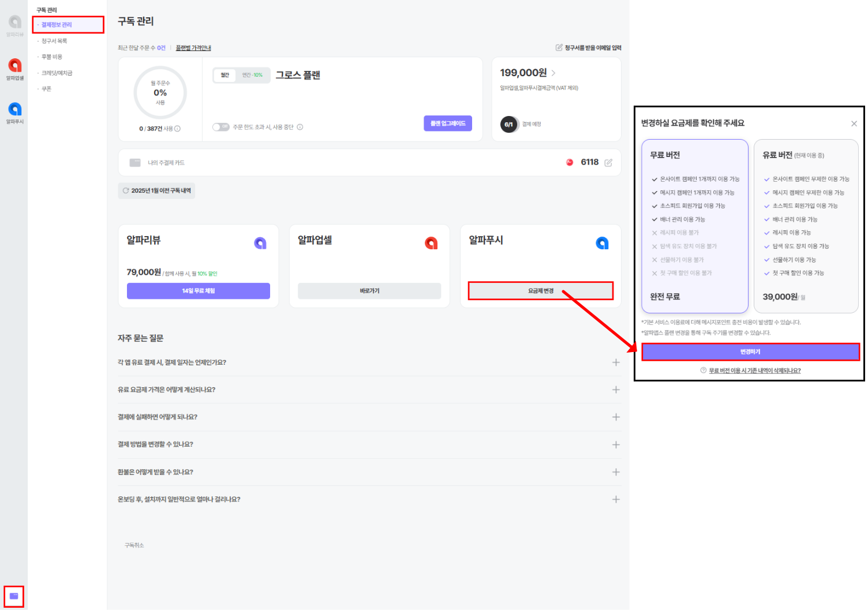
Task: Open 청구서 목록 menu item
Action: (x=54, y=41)
